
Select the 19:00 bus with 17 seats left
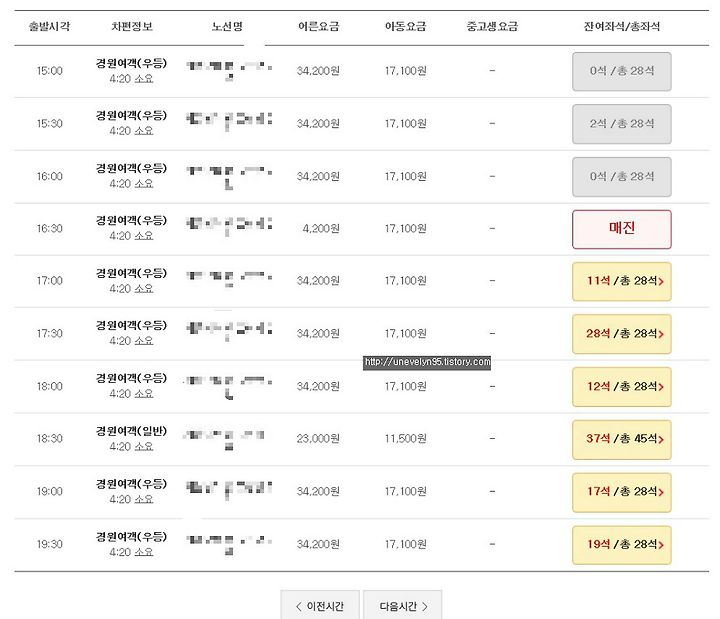pyautogui.click(x=622, y=492)
